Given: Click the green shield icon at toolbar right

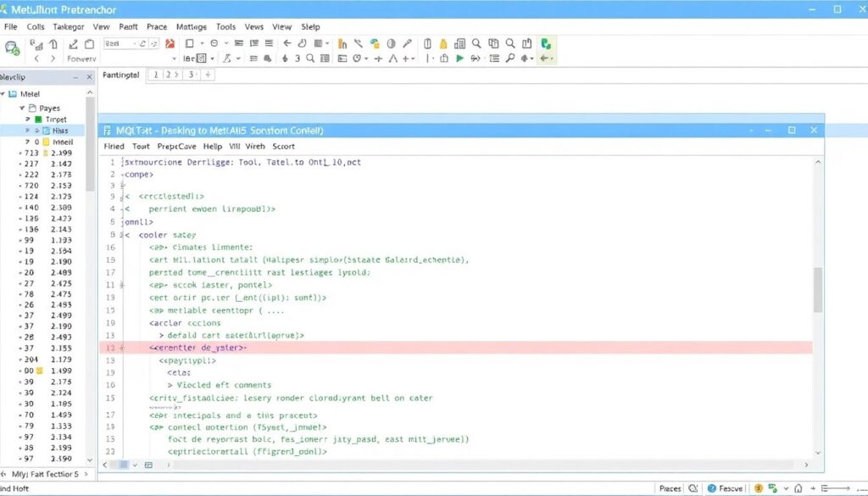Looking at the screenshot, I should pyautogui.click(x=547, y=43).
